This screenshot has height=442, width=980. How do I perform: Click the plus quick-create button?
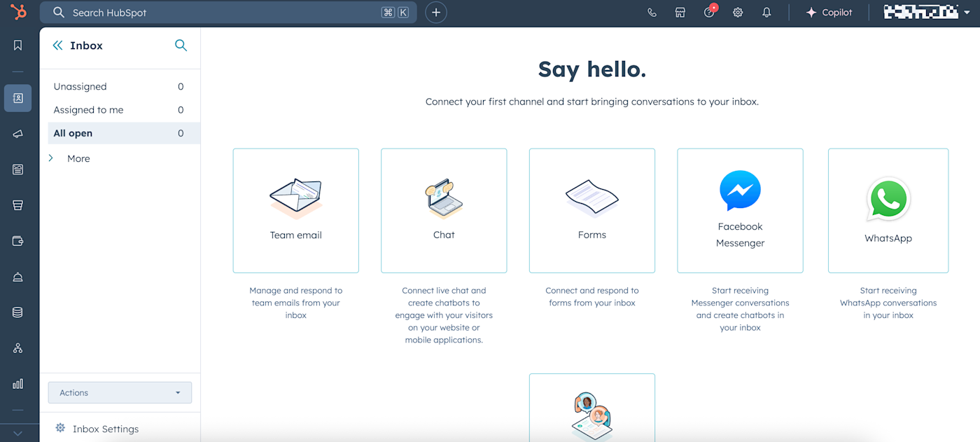tap(436, 13)
